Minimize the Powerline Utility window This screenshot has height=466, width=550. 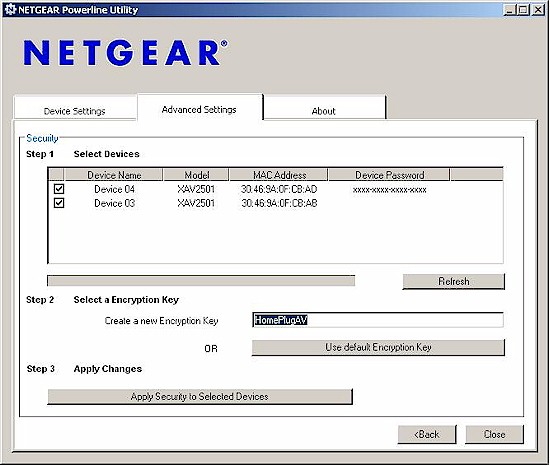pyautogui.click(x=509, y=9)
